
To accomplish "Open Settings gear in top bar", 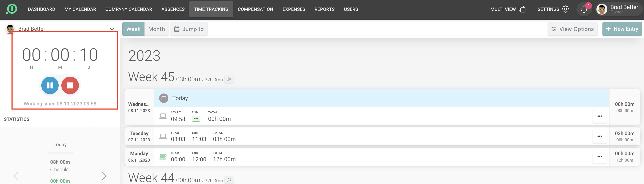I will (565, 9).
